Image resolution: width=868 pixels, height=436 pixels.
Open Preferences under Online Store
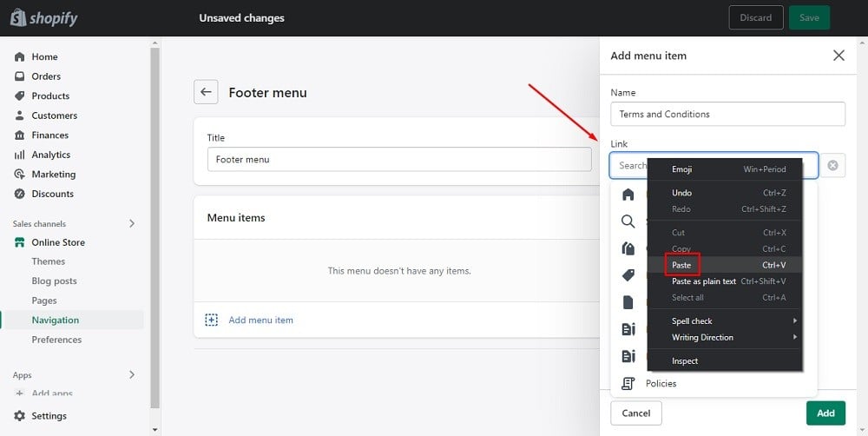click(56, 340)
